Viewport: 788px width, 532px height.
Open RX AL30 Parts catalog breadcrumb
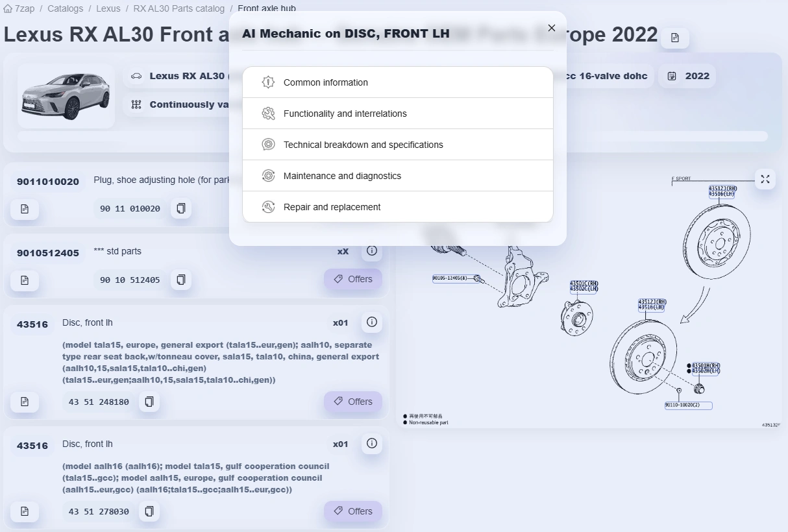(179, 8)
